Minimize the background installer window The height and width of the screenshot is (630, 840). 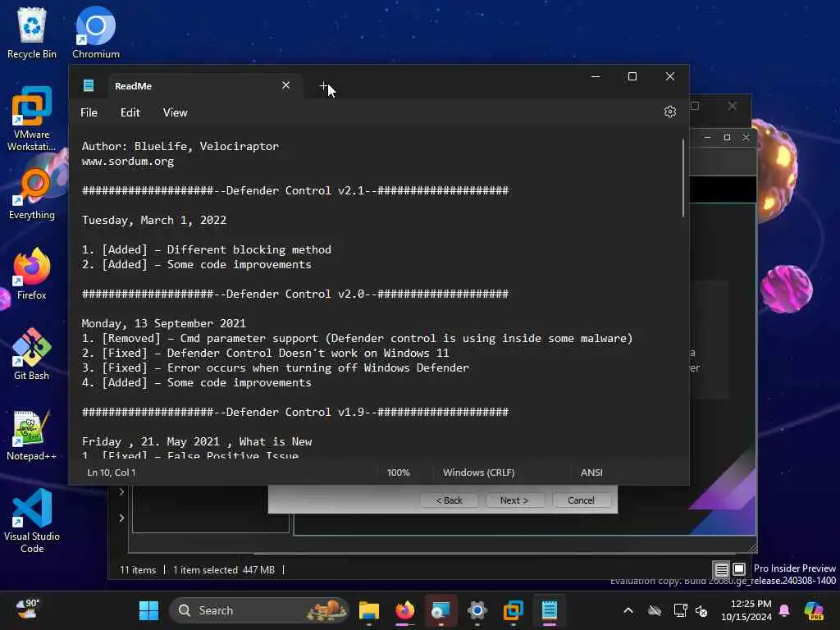click(707, 138)
